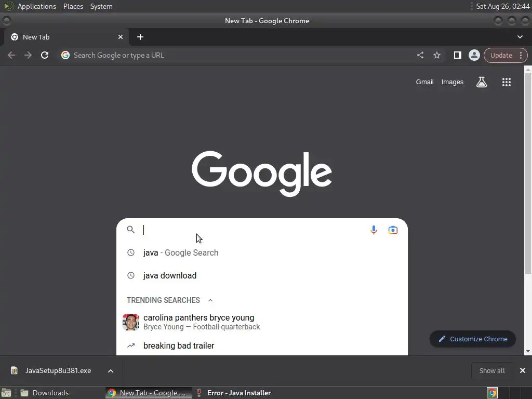532x399 pixels.
Task: Share this page via the share icon
Action: 420,55
